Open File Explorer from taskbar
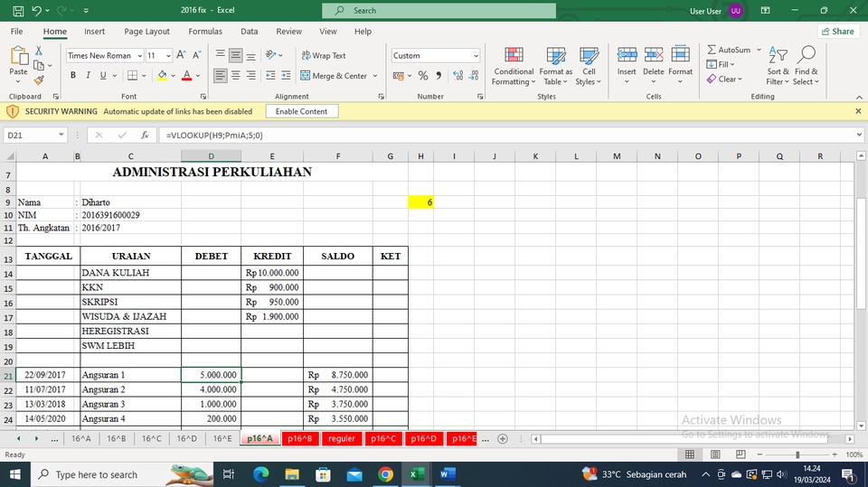 point(292,474)
